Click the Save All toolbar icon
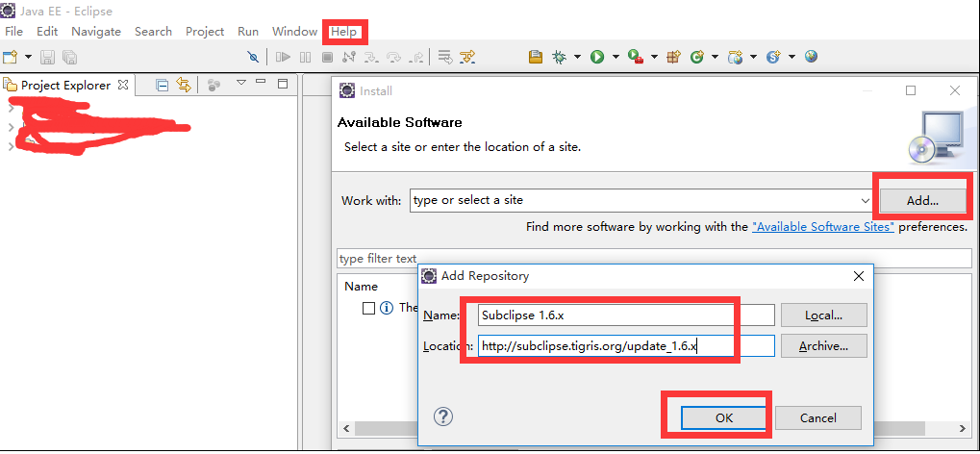Viewport: 980px width, 454px height. click(69, 58)
